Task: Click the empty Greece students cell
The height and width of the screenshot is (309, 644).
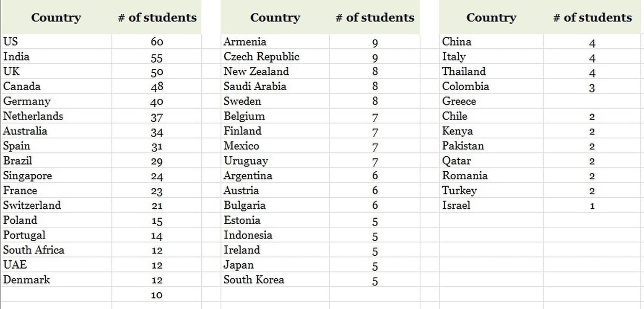Action: click(592, 101)
